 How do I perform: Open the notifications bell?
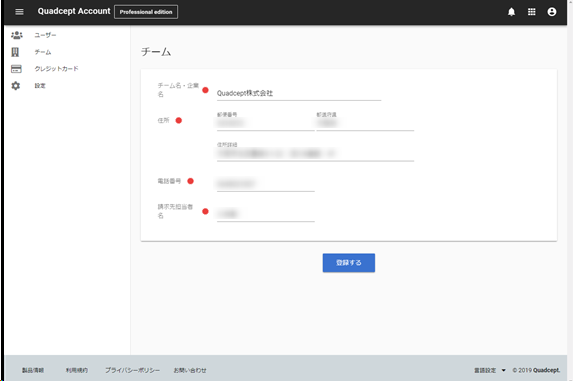511,12
